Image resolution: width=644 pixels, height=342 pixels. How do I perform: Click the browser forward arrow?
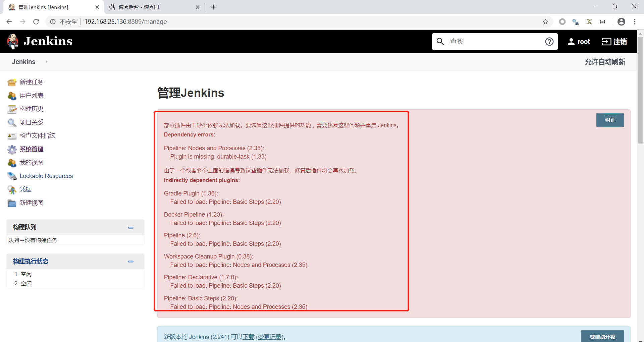[23, 22]
